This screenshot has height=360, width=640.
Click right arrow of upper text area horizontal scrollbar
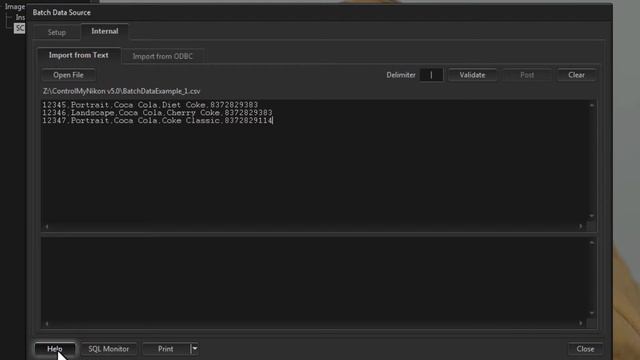coord(581,227)
